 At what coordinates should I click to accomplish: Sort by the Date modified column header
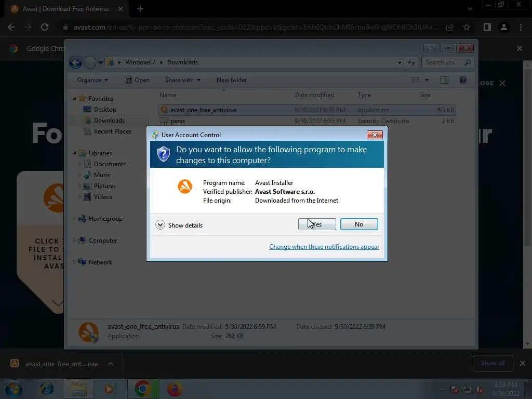(x=314, y=95)
